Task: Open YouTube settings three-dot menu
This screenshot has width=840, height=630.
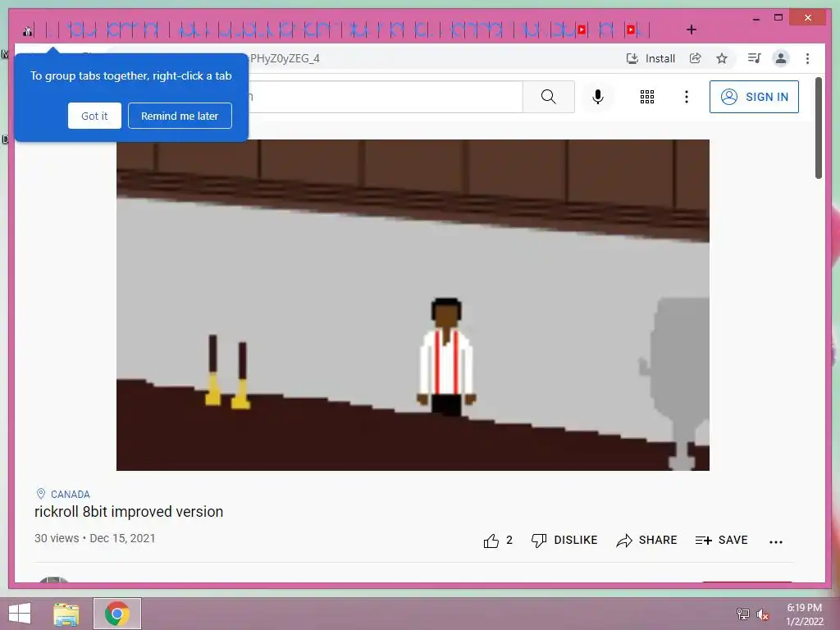Action: [687, 97]
